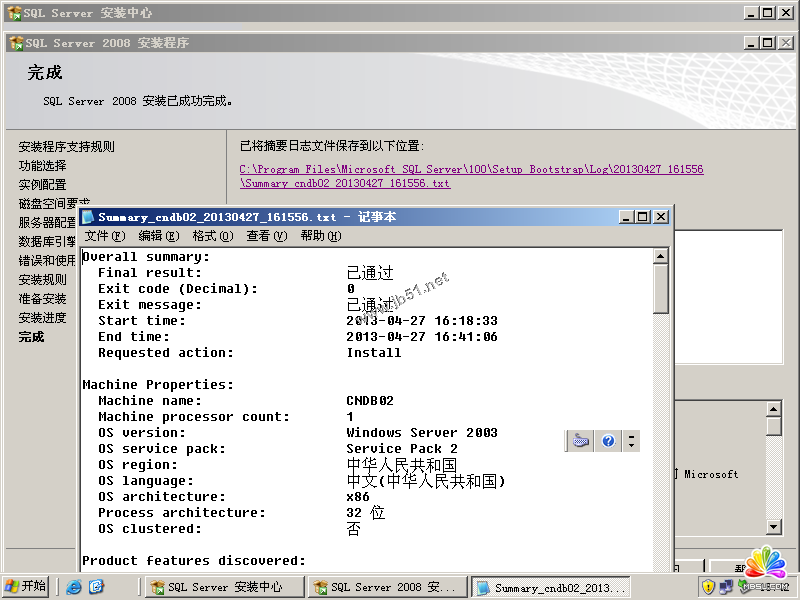Open the 文件(F) menu in Notepad
Viewport: 800px width, 600px height.
coord(105,236)
